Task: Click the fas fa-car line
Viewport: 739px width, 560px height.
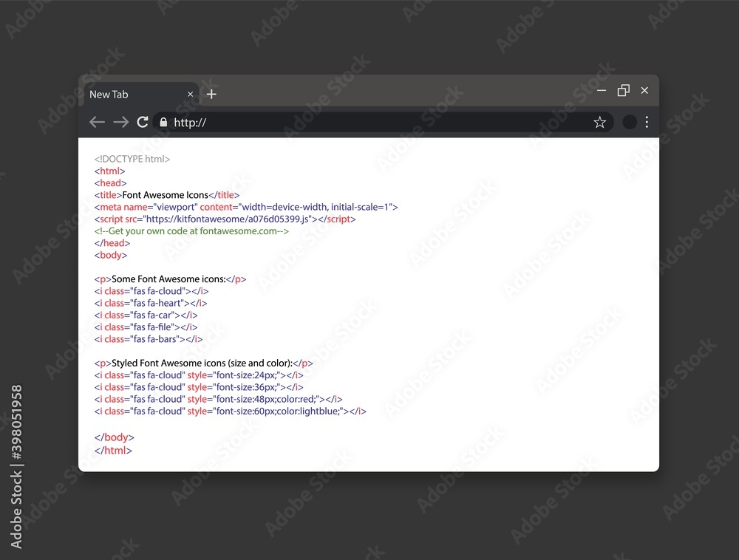Action: (x=146, y=315)
